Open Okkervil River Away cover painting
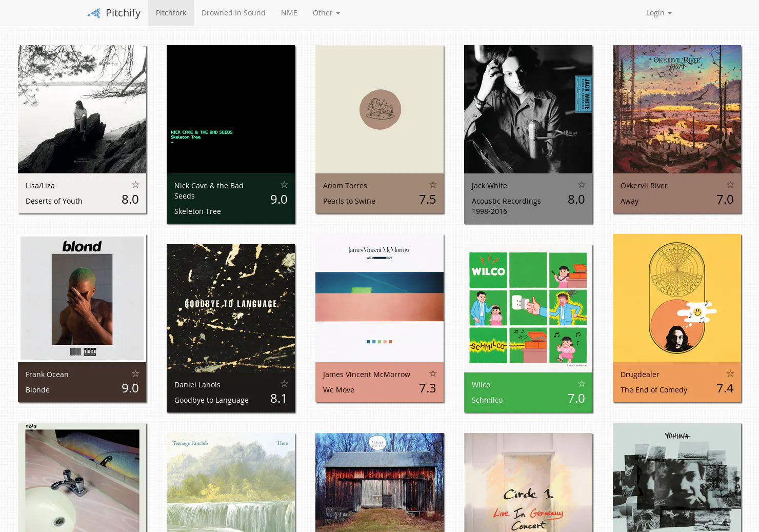The height and width of the screenshot is (532, 759). tap(677, 109)
